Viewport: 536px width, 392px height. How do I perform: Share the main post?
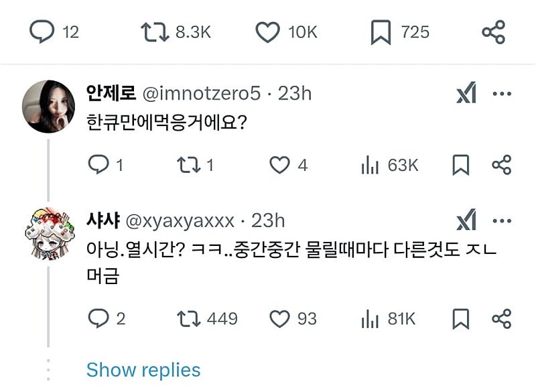pos(494,32)
